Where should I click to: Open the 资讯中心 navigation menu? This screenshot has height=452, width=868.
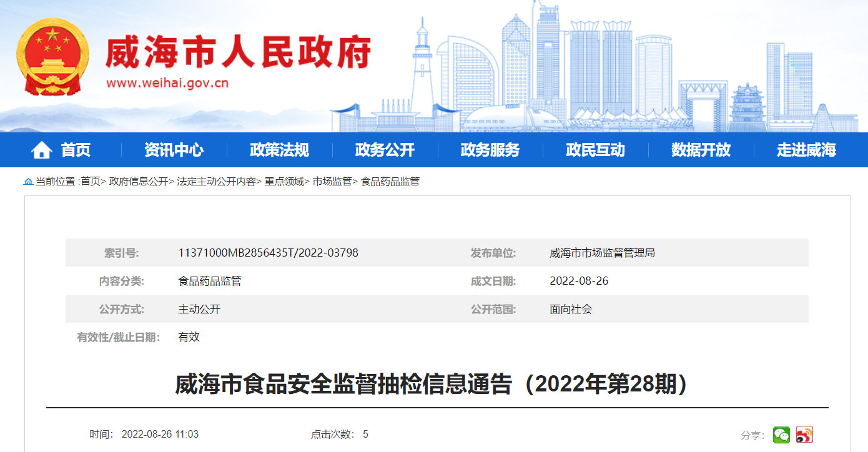click(174, 150)
